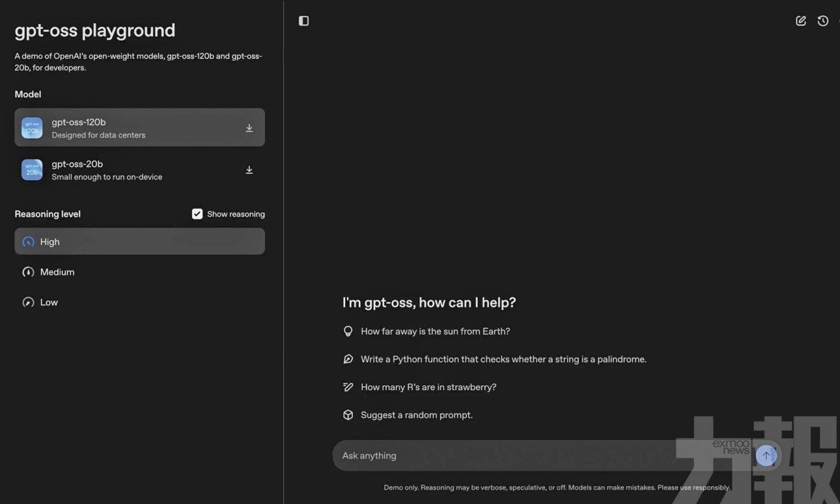
Task: Ask how far the sun is from Earth
Action: (x=435, y=331)
